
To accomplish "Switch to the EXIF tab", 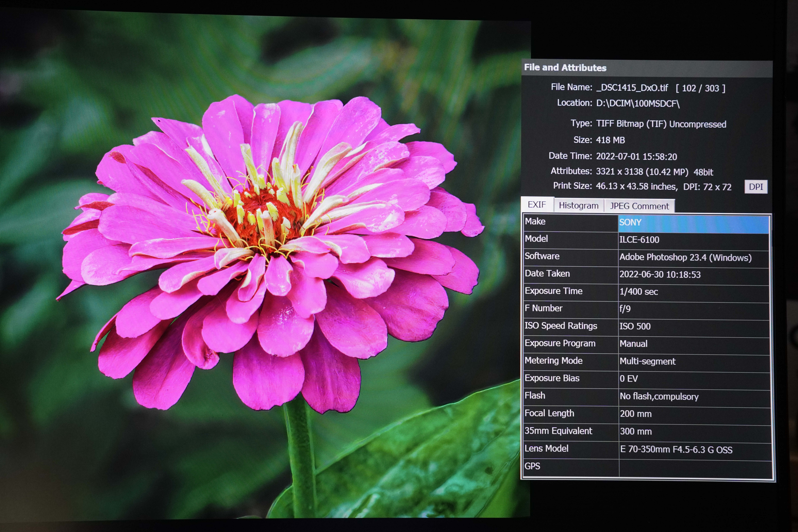I will coord(537,205).
